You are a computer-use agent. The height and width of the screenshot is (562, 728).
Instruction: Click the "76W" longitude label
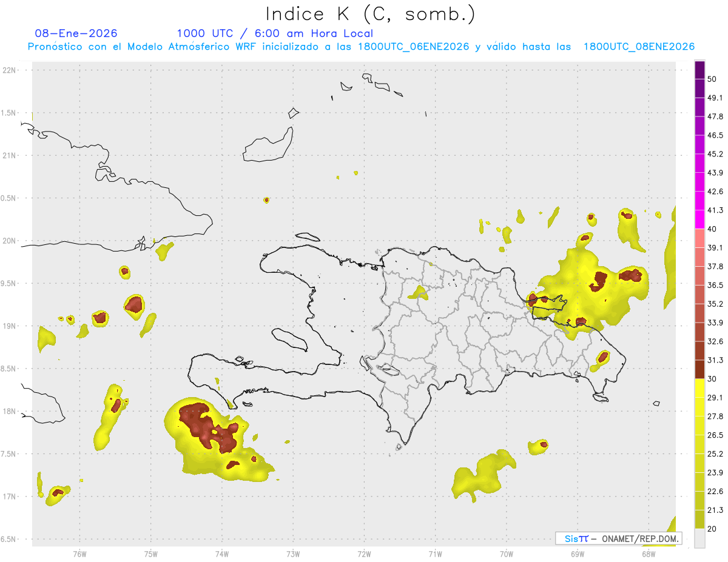click(x=79, y=554)
